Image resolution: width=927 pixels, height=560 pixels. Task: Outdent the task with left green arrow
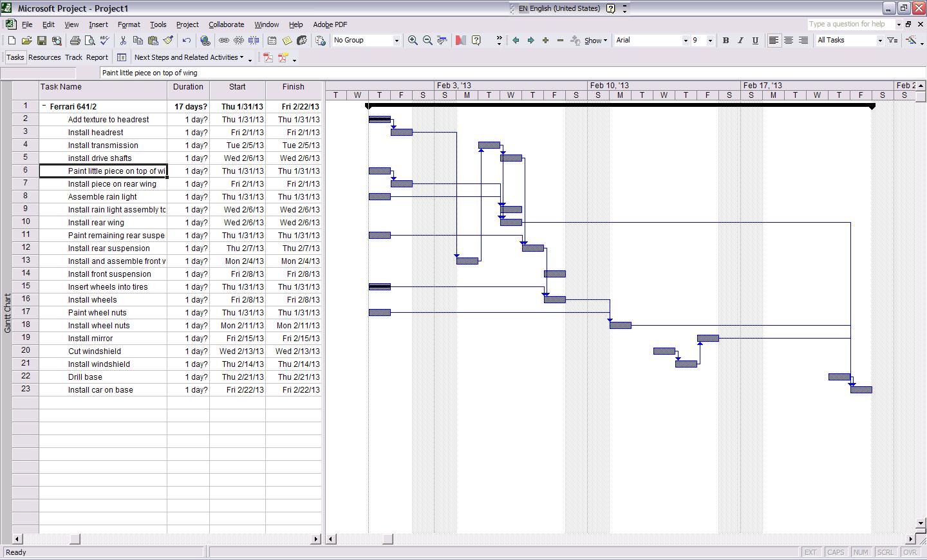[x=516, y=41]
